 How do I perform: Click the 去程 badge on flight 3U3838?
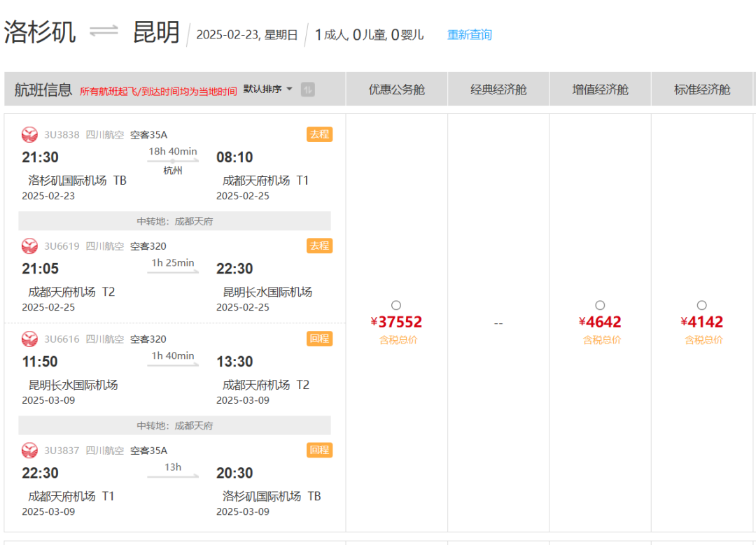pyautogui.click(x=319, y=134)
